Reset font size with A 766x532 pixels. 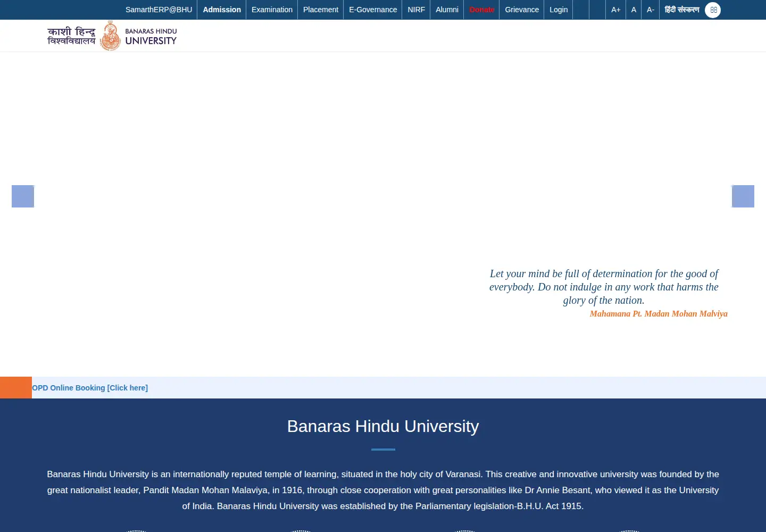pos(634,10)
